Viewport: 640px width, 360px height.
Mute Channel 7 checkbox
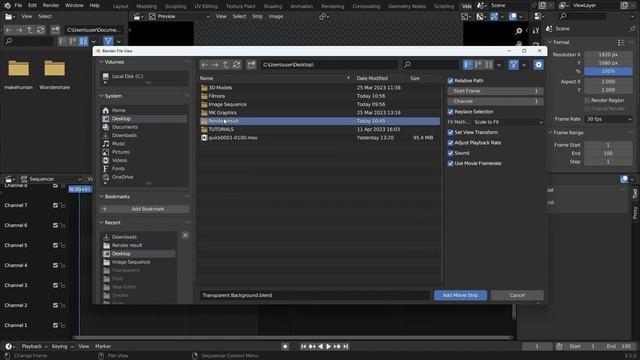point(55,205)
